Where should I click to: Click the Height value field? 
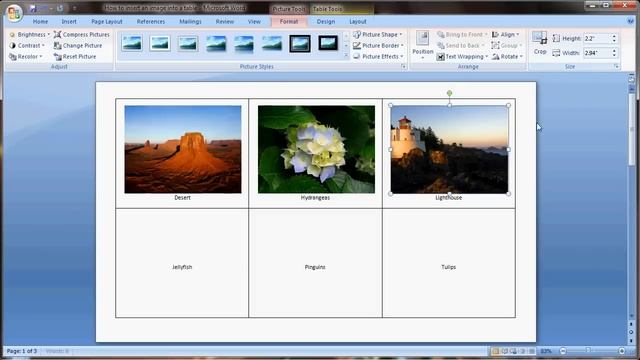tap(597, 38)
